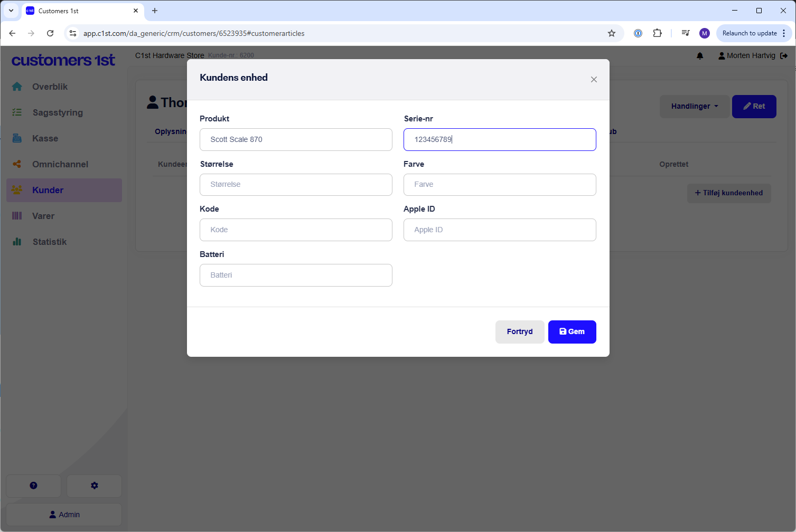The width and height of the screenshot is (796, 532).
Task: Open the Extensions puzzle icon
Action: pyautogui.click(x=657, y=33)
